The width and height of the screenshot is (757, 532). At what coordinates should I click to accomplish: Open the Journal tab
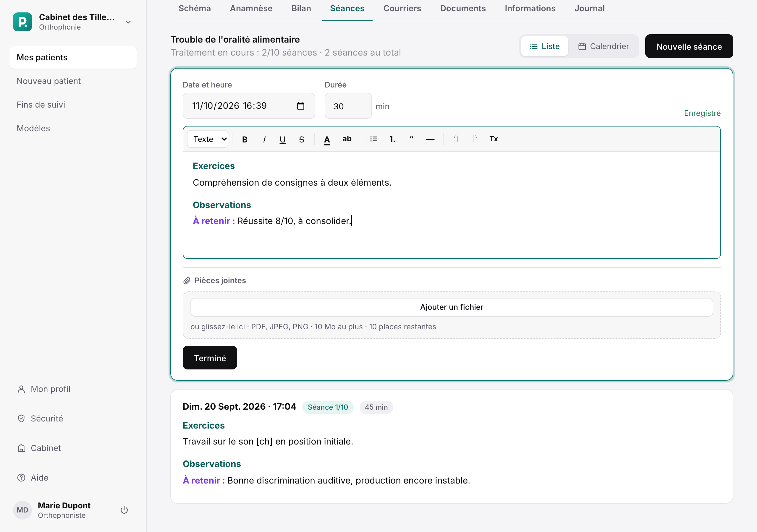pos(590,9)
